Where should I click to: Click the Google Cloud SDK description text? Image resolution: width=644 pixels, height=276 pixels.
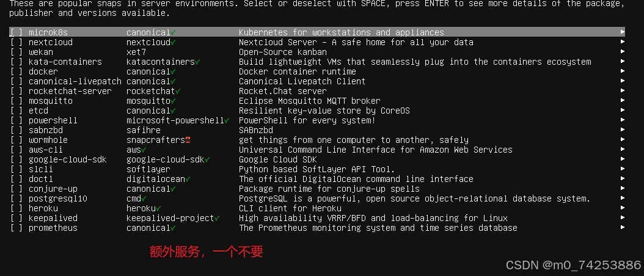277,159
